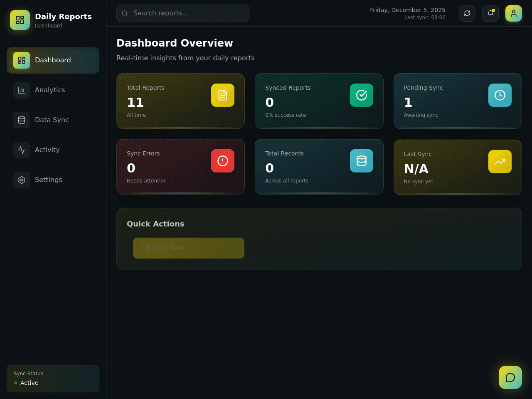This screenshot has width=532, height=399.
Task: Click the Activity pulse icon
Action: click(22, 150)
